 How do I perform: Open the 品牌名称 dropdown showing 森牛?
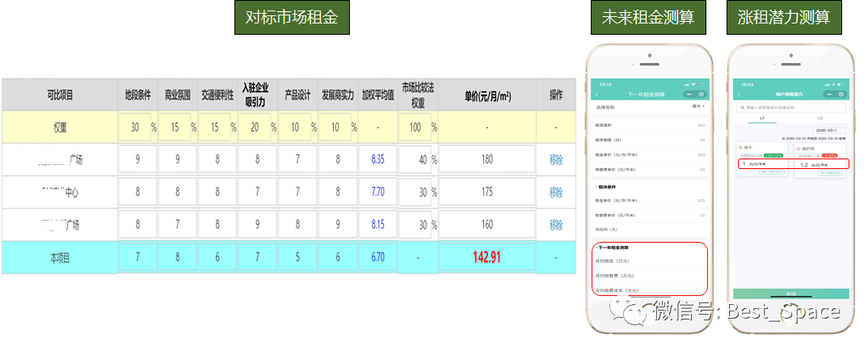pos(699,106)
